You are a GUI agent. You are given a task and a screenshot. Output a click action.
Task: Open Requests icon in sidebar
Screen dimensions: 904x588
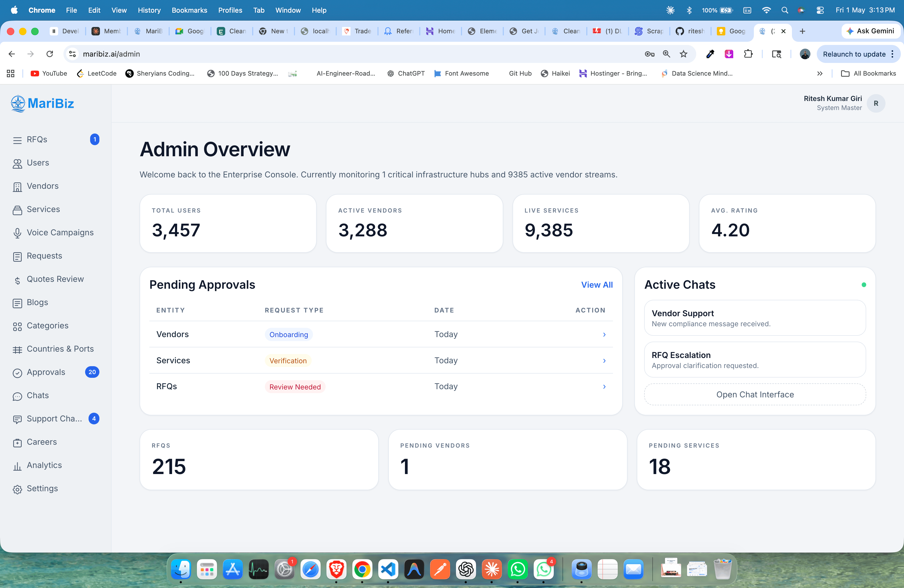[17, 256]
